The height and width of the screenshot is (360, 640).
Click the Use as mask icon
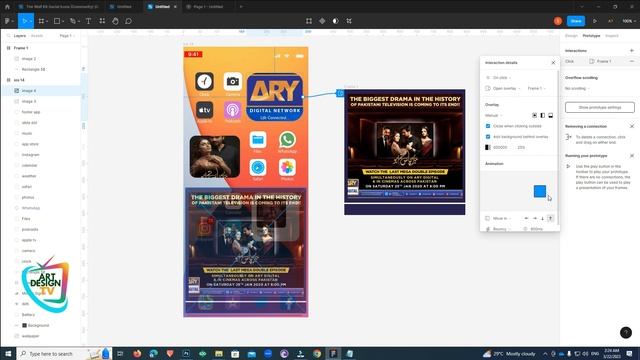pos(336,21)
